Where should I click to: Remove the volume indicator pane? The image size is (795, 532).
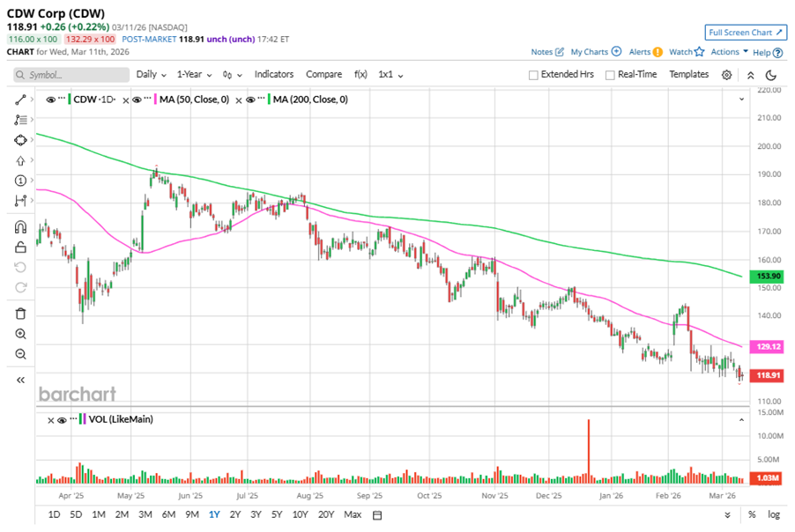point(50,420)
